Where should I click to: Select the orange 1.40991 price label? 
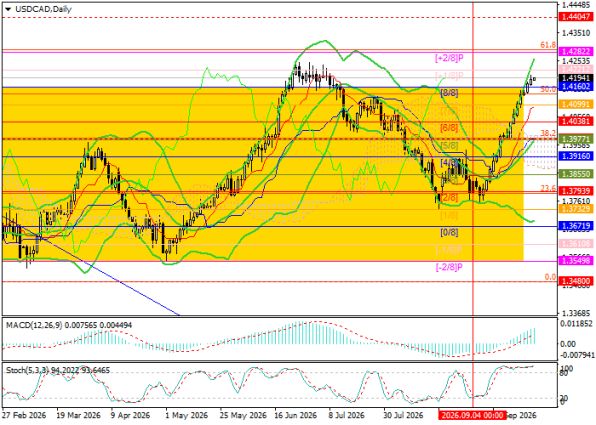point(577,104)
